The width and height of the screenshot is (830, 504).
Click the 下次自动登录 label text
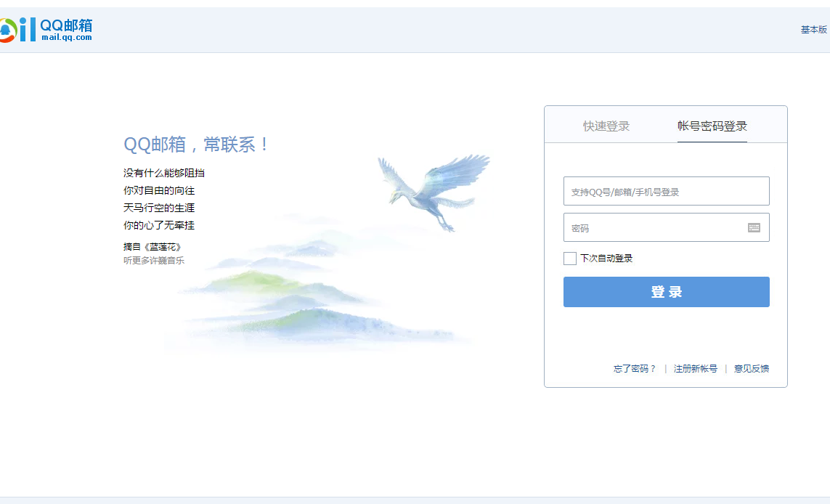[x=606, y=259]
